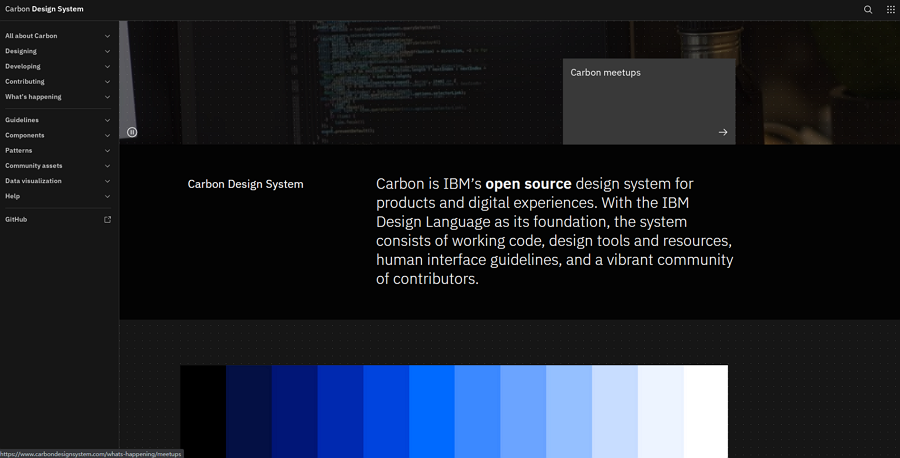900x458 pixels.
Task: Click the bold 'open source' text
Action: pyautogui.click(x=528, y=184)
